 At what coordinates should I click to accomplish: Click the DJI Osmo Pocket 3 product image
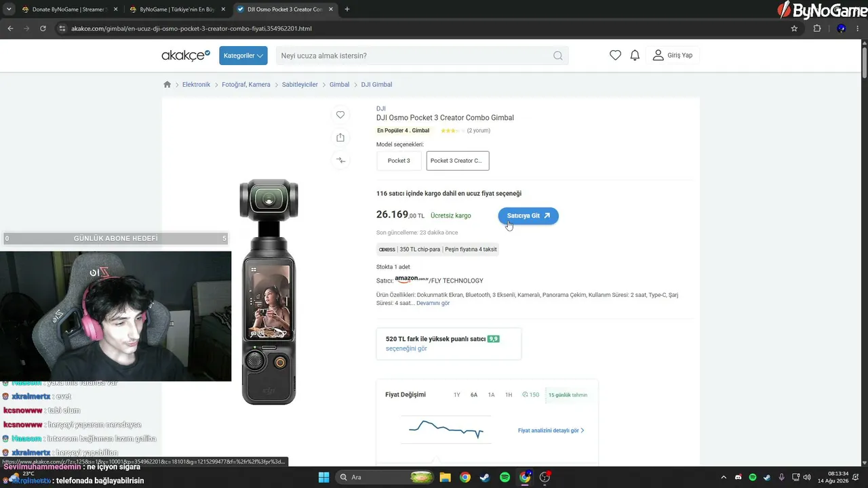click(269, 292)
